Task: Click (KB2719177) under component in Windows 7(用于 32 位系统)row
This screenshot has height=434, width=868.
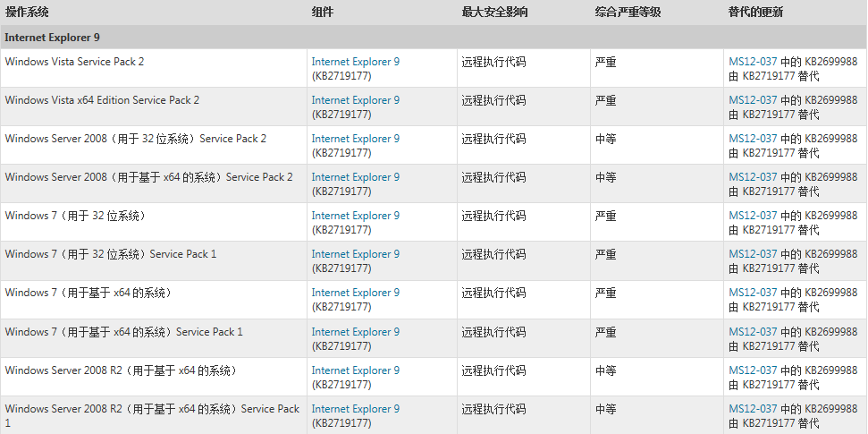Action: tap(341, 230)
